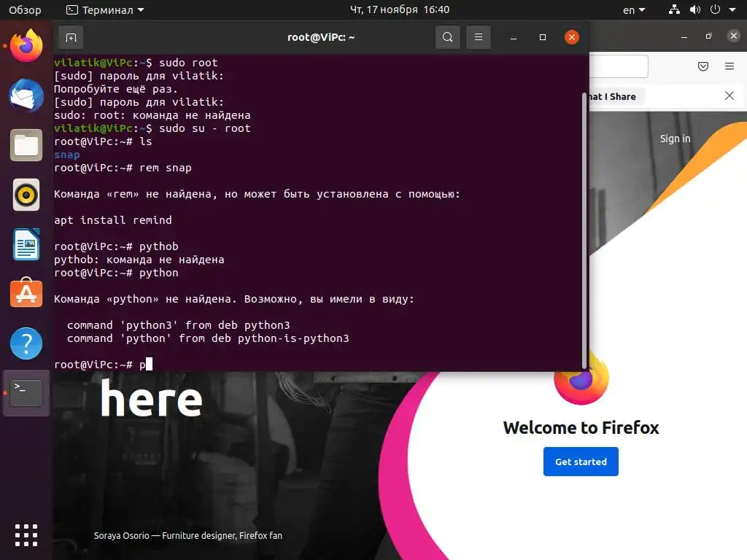
Task: Launch Thunderbird mail from the dock
Action: pyautogui.click(x=26, y=96)
